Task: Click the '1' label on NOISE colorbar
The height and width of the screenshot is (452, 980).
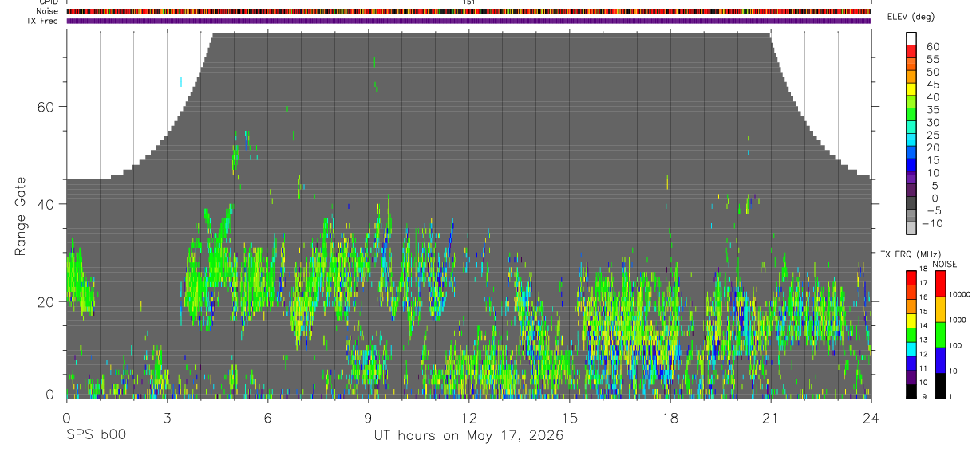Action: click(x=951, y=396)
